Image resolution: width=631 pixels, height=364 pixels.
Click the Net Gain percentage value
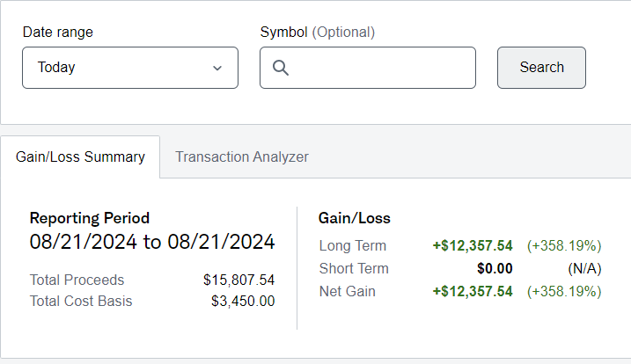(564, 291)
